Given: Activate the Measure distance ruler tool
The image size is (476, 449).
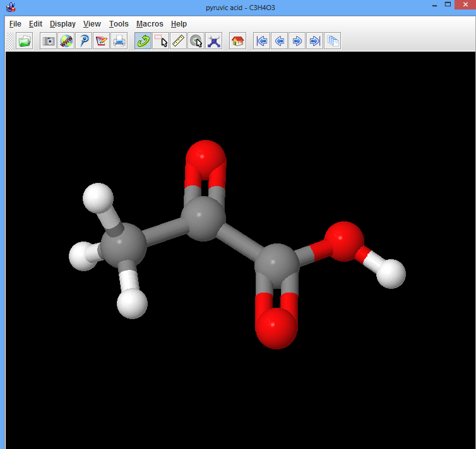Looking at the screenshot, I should click(179, 42).
